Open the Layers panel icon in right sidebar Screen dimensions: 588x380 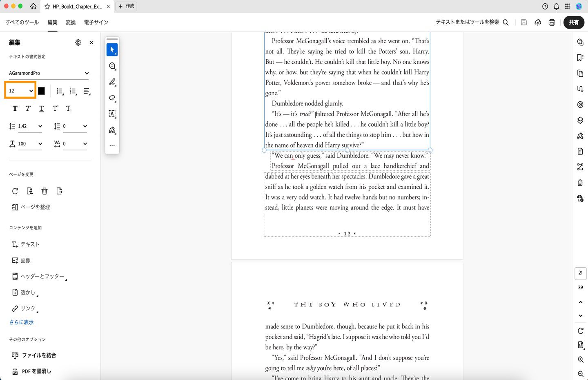[x=580, y=120]
